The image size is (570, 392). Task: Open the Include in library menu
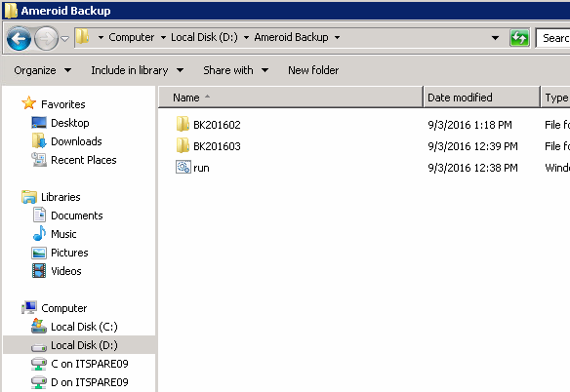point(137,70)
